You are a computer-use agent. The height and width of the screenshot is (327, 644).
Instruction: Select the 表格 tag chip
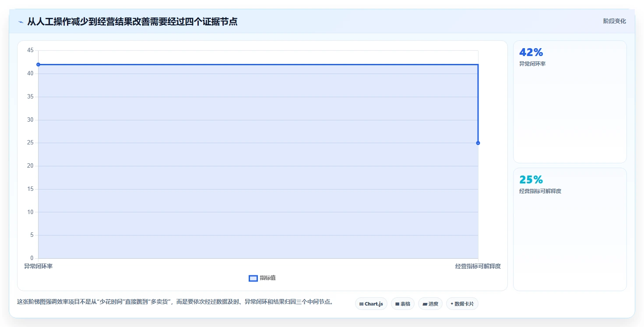click(403, 304)
